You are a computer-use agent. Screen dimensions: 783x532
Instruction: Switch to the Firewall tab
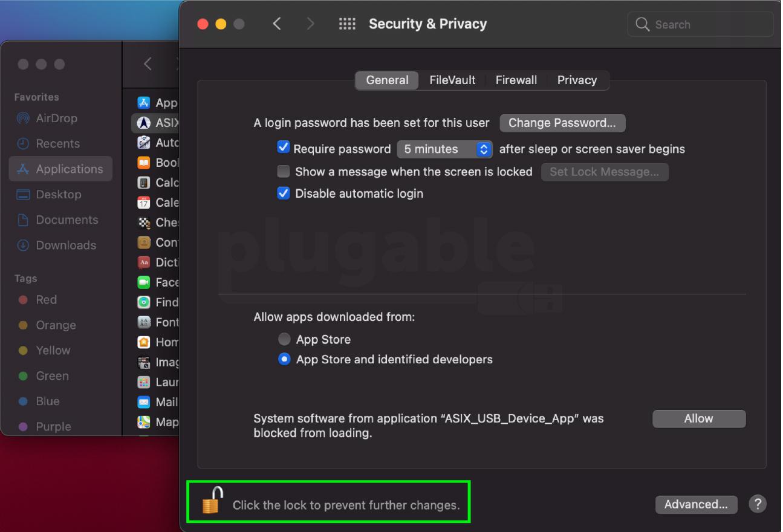(x=516, y=80)
